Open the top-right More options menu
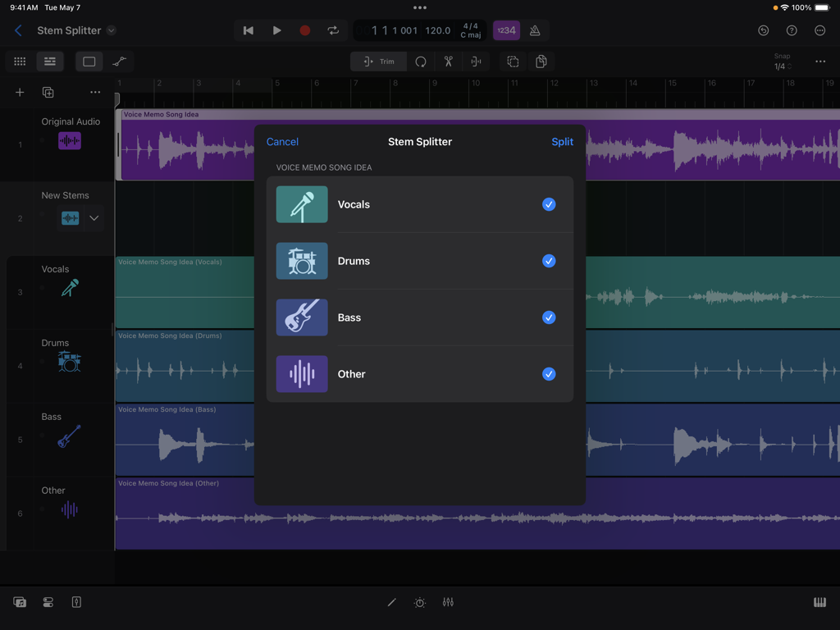The image size is (840, 630). tap(819, 30)
